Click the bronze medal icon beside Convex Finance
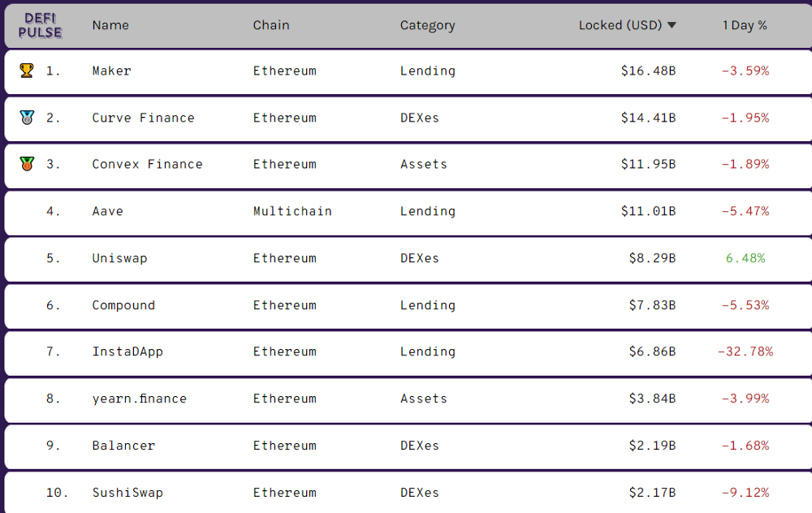Image resolution: width=812 pixels, height=513 pixels. tap(27, 164)
